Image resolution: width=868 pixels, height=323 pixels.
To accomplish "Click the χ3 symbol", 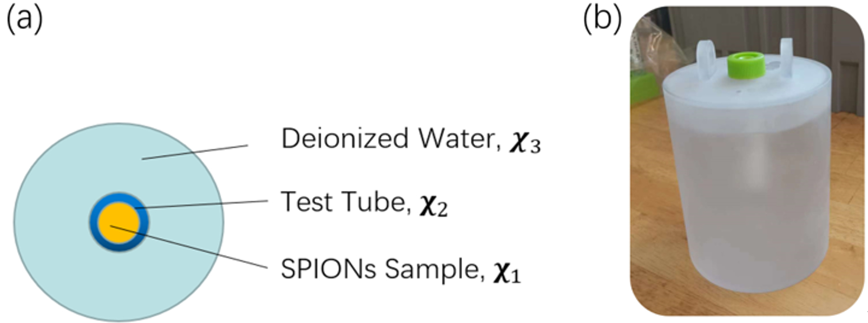I will 524,142.
